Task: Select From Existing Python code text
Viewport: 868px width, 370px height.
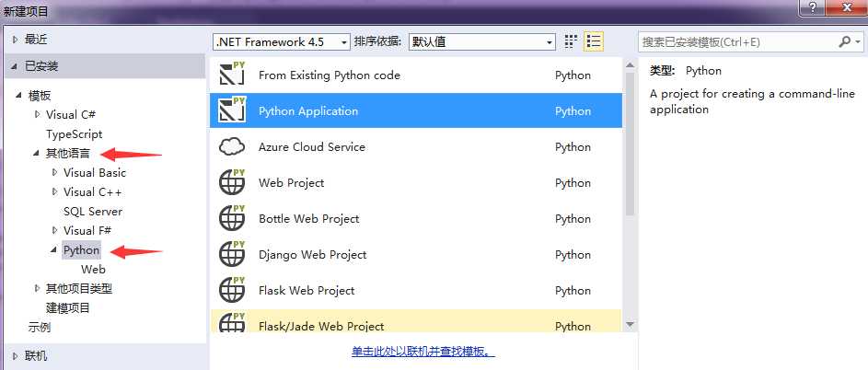Action: tap(330, 75)
